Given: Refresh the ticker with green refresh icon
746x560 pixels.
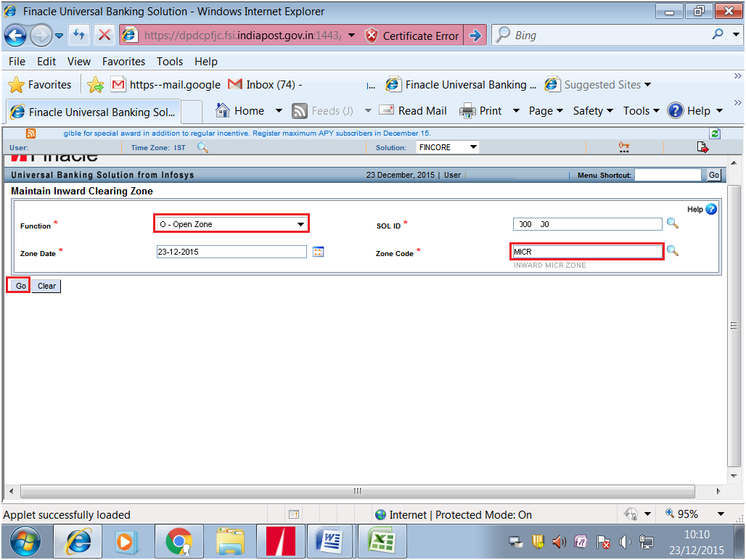Looking at the screenshot, I should [x=714, y=133].
